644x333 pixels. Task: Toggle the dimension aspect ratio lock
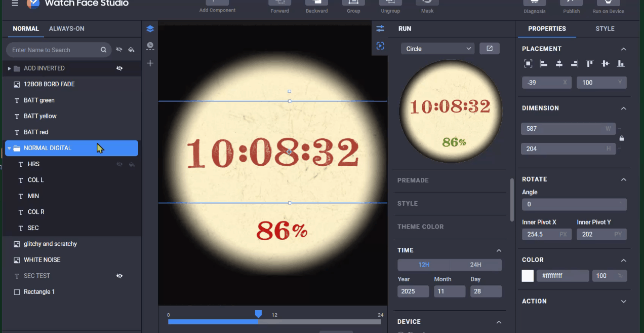tap(622, 138)
